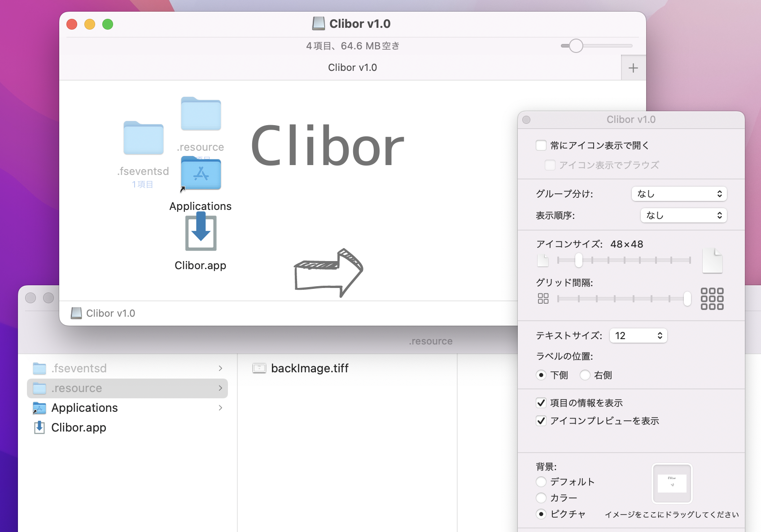
Task: Click the Clibor v1.0 window title text
Action: pyautogui.click(x=360, y=24)
